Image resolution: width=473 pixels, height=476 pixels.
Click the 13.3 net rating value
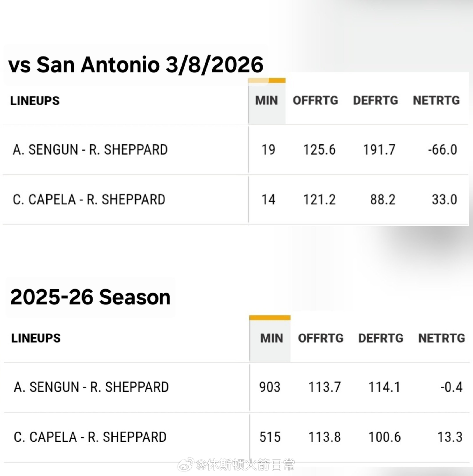(450, 437)
